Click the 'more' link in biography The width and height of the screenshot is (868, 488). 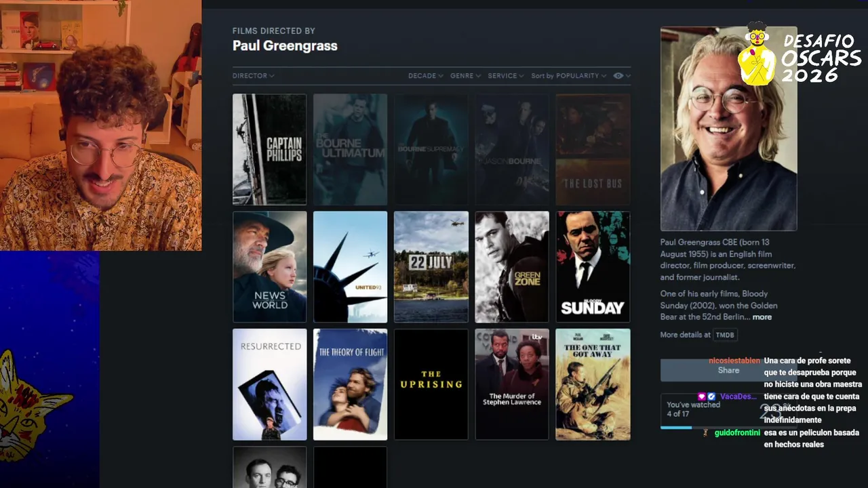762,317
